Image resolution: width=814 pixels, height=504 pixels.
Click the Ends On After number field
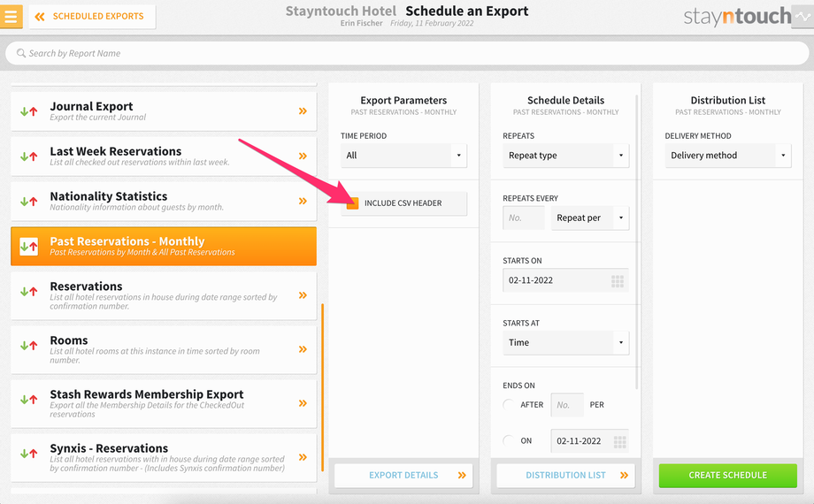pos(567,405)
